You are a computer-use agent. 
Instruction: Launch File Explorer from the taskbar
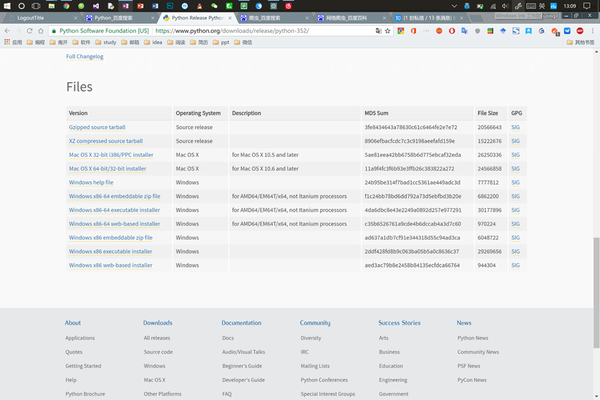pos(51,6)
